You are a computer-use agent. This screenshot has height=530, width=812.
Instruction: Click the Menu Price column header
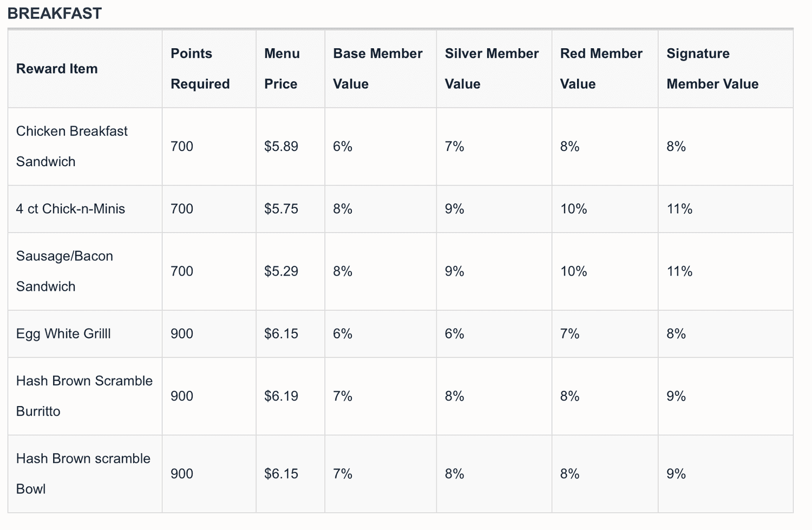(282, 69)
